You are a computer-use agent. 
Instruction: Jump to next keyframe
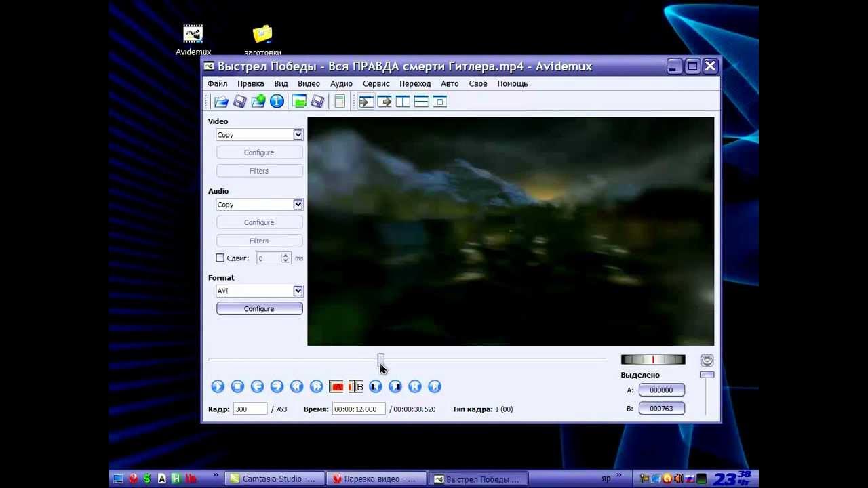tap(316, 386)
